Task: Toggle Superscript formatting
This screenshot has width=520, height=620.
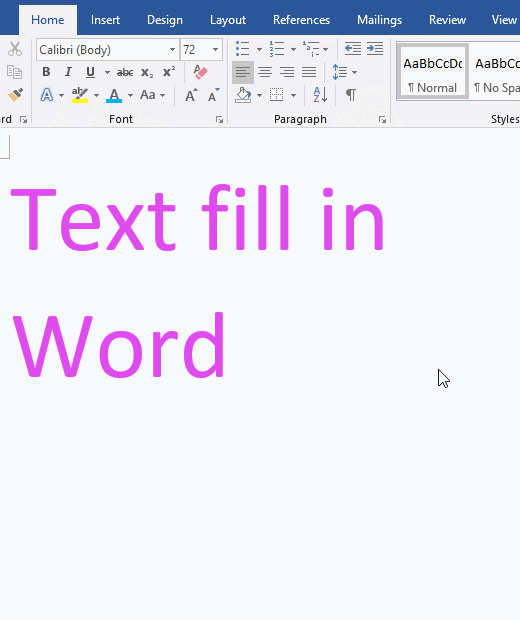Action: [x=169, y=72]
